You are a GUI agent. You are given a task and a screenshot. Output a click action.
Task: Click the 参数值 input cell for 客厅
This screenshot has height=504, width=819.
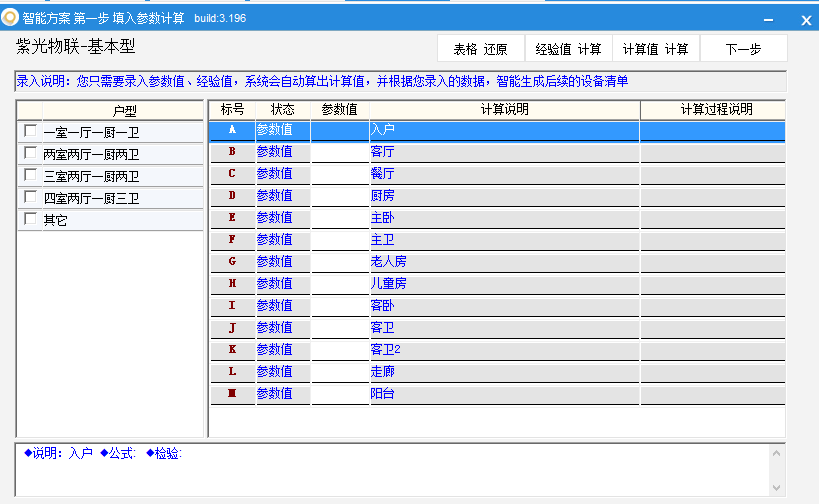tap(339, 152)
